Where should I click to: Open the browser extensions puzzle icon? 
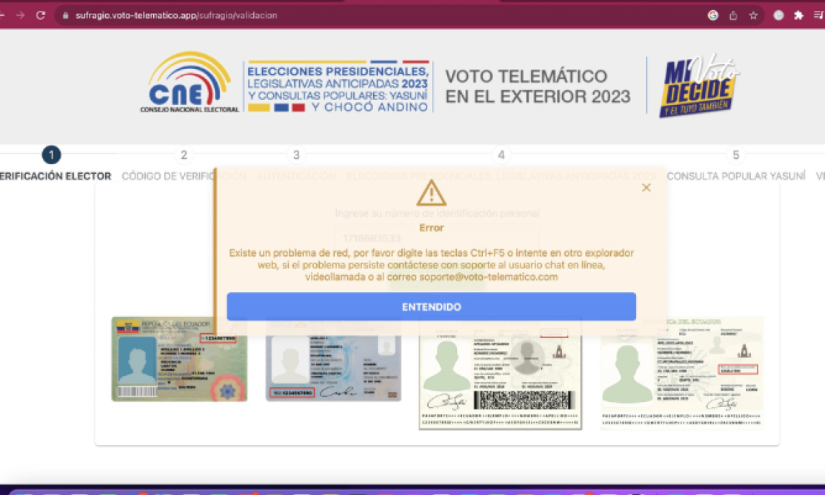pyautogui.click(x=799, y=15)
